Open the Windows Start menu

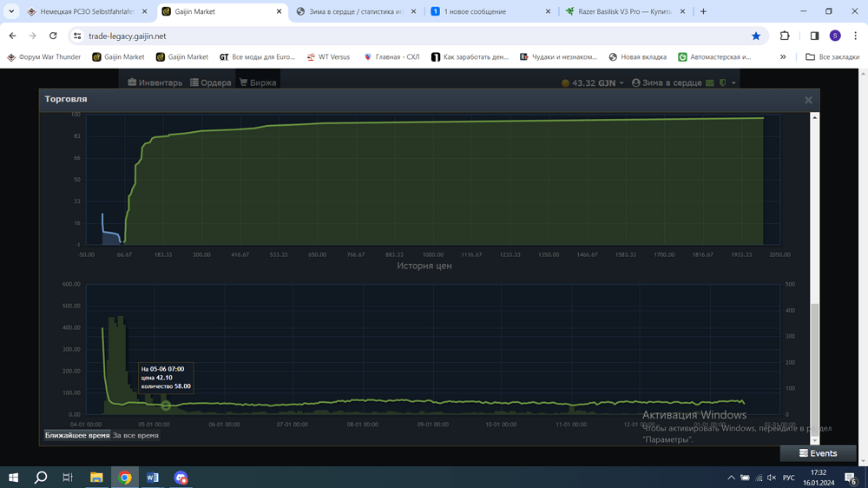point(13,478)
